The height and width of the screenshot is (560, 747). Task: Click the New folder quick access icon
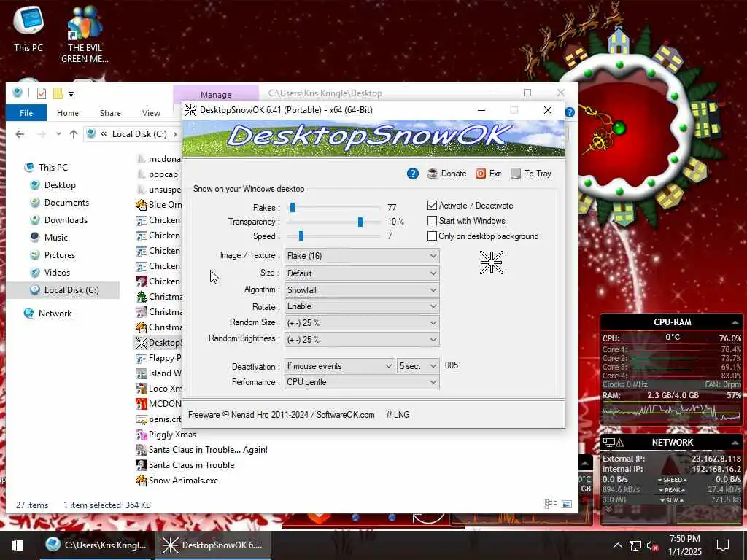[58, 93]
